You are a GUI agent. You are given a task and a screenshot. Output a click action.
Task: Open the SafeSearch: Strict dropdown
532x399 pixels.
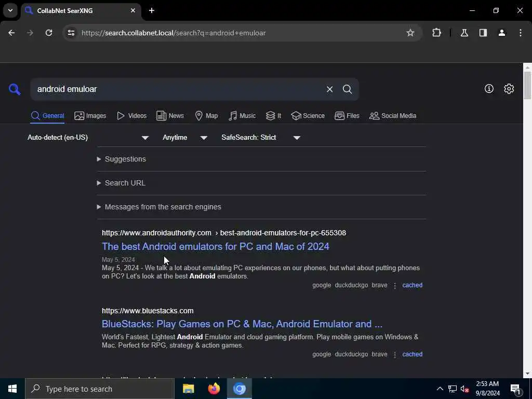point(261,137)
